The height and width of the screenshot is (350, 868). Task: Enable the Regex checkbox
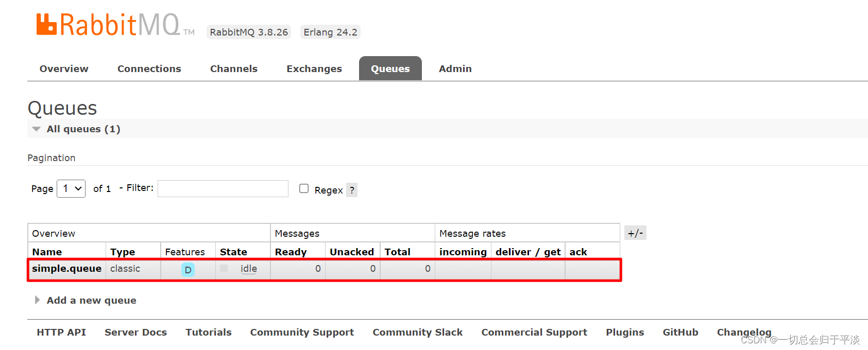[304, 188]
